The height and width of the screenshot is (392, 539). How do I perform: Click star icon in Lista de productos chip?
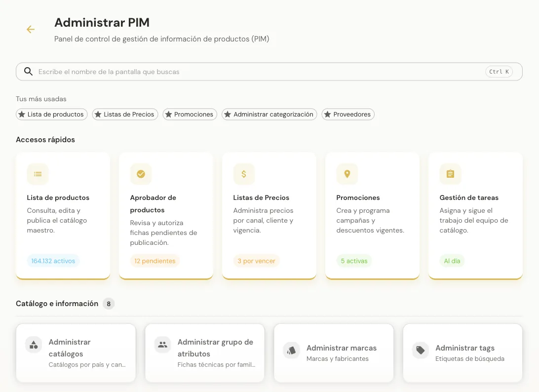point(22,114)
